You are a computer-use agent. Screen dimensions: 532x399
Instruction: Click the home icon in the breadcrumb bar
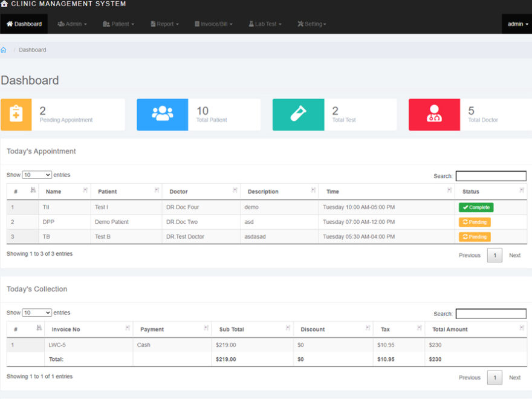click(4, 50)
